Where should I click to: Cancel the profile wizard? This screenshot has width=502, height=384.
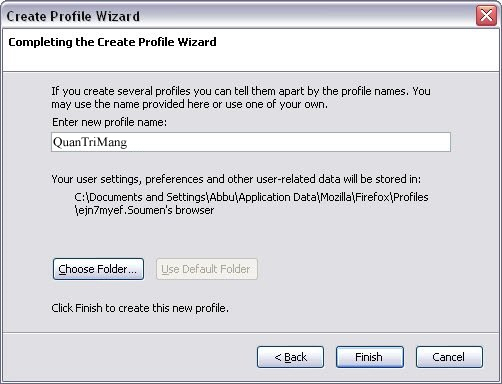coord(449,357)
